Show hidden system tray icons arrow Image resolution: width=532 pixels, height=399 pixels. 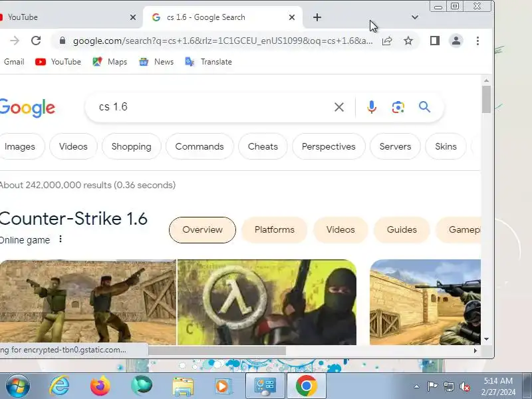point(416,386)
